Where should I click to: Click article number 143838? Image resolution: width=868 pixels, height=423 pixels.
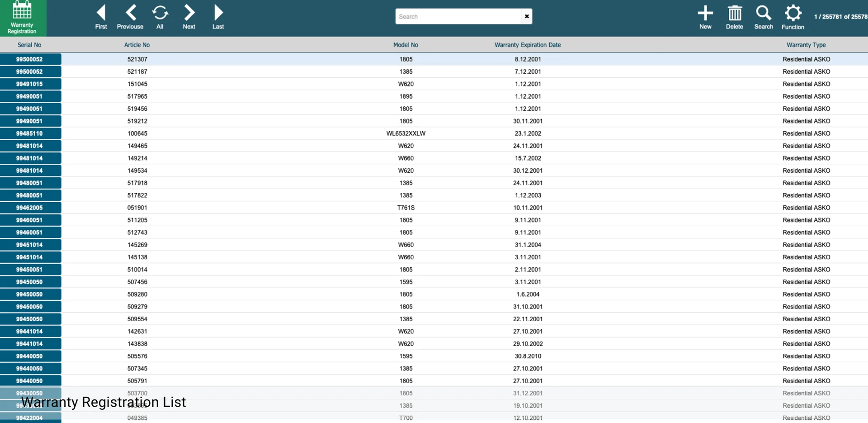[137, 344]
